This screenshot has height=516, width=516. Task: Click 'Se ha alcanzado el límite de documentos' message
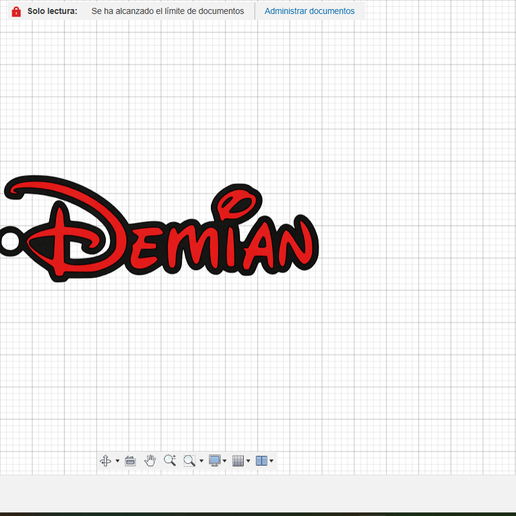pos(168,11)
